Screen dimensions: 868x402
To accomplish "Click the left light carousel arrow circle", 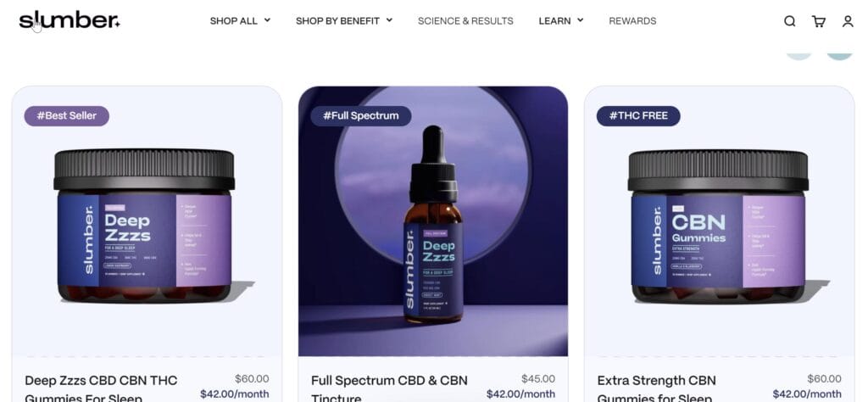I will tap(798, 54).
